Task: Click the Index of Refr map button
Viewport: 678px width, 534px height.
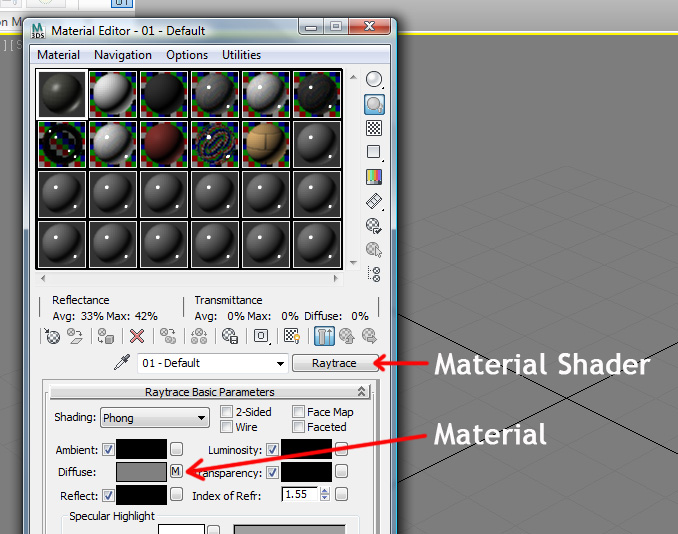Action: click(x=342, y=494)
